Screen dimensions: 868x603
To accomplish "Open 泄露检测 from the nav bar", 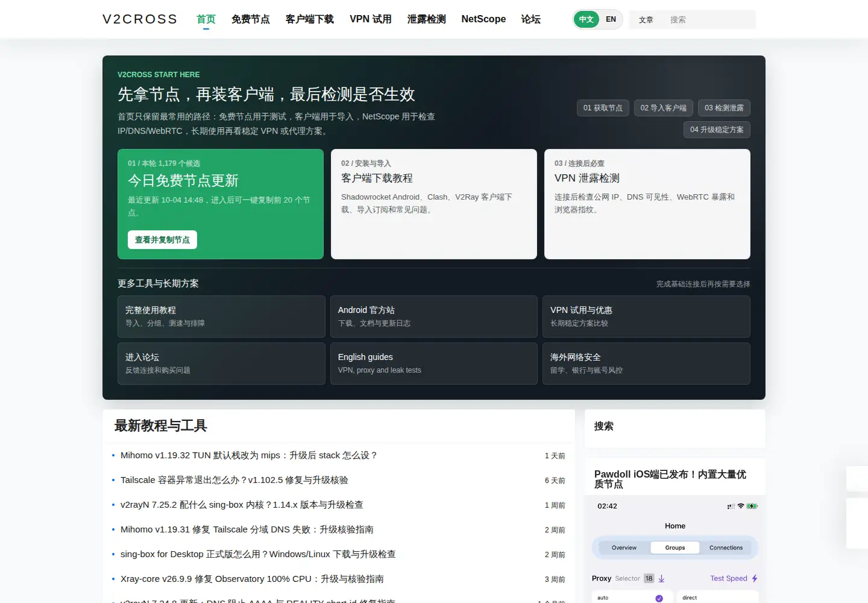I will (x=426, y=19).
